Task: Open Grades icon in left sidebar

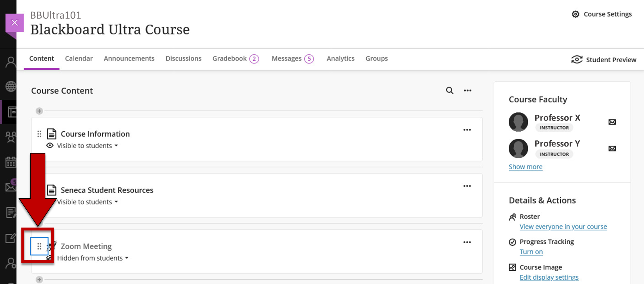Action: 11,212
